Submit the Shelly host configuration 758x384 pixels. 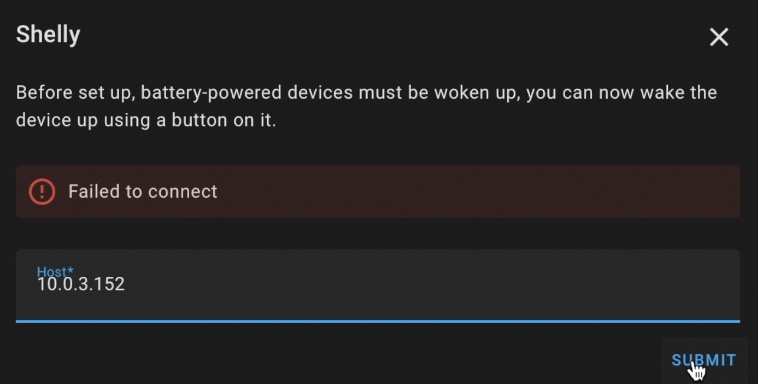pos(704,360)
